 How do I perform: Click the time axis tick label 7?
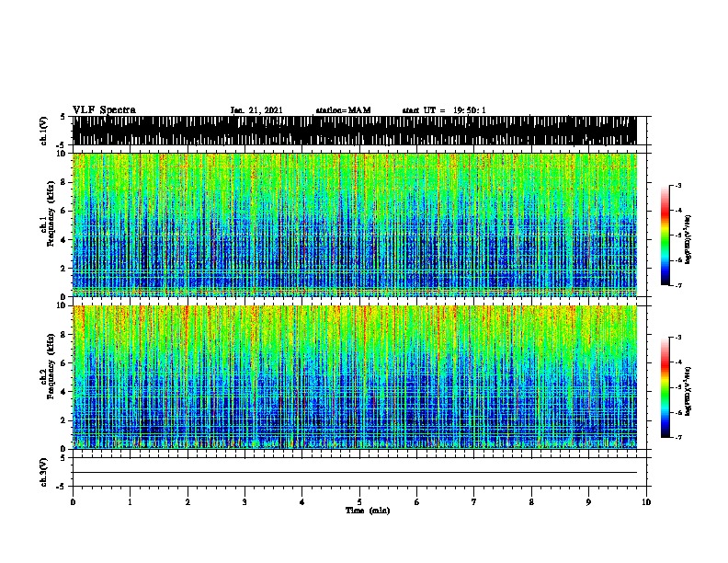tap(474, 502)
